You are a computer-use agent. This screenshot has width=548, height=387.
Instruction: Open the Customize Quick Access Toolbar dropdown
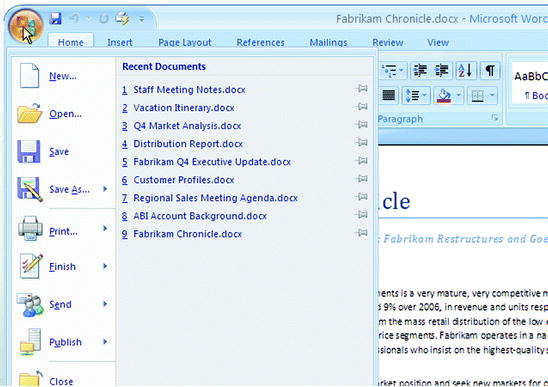pos(141,19)
